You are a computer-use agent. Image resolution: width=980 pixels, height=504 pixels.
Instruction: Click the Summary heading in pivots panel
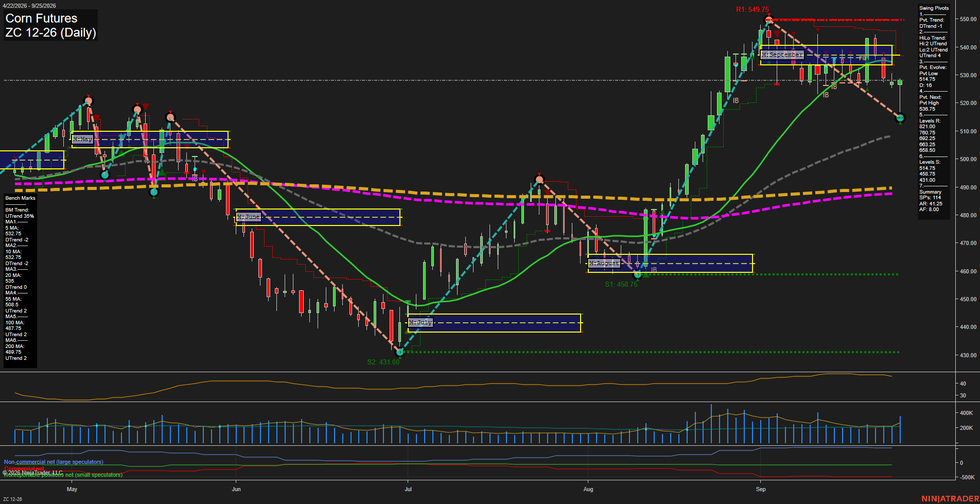coord(930,192)
